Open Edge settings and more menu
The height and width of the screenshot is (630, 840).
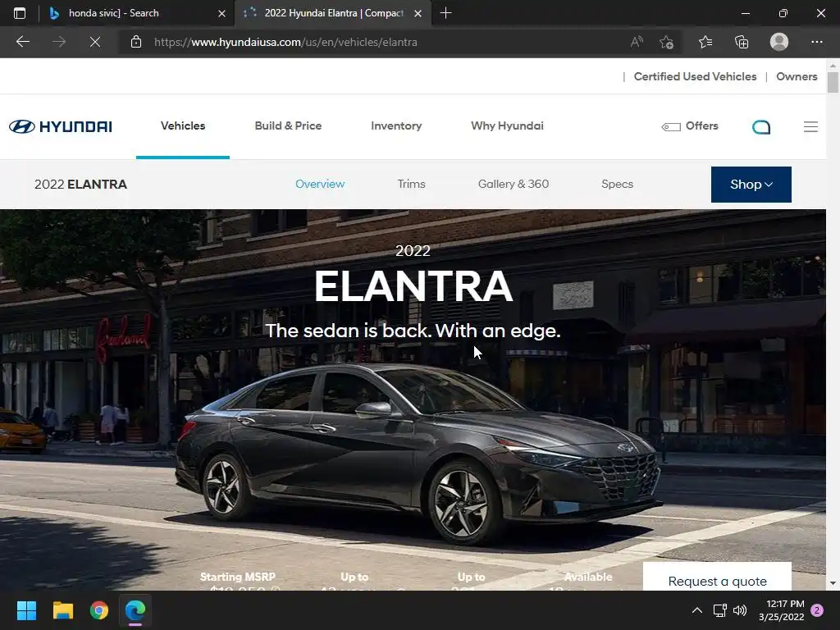(816, 42)
